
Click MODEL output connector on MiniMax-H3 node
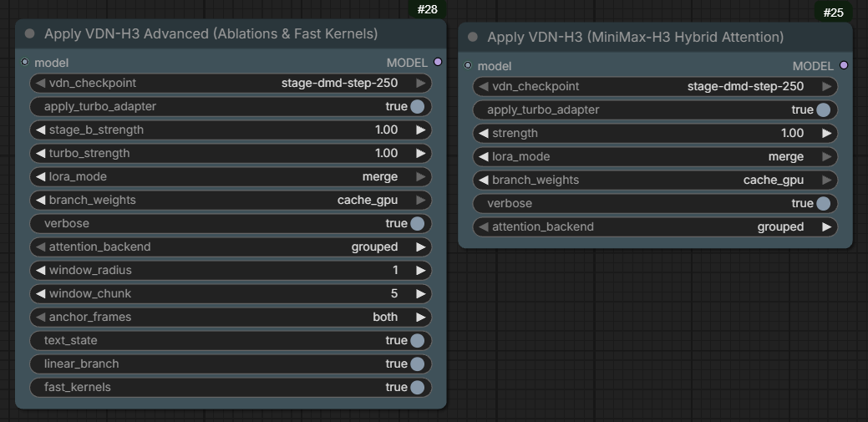844,65
